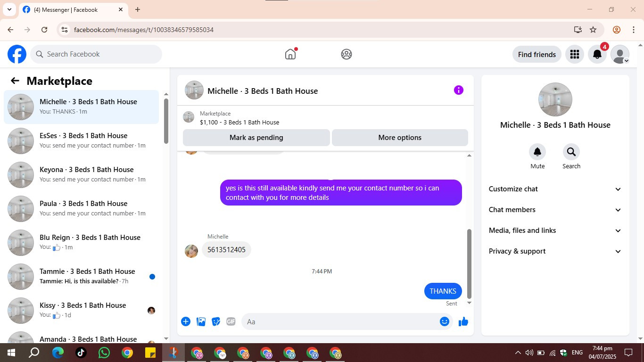Open the Blu Reign conversation
644x362 pixels.
(x=82, y=242)
